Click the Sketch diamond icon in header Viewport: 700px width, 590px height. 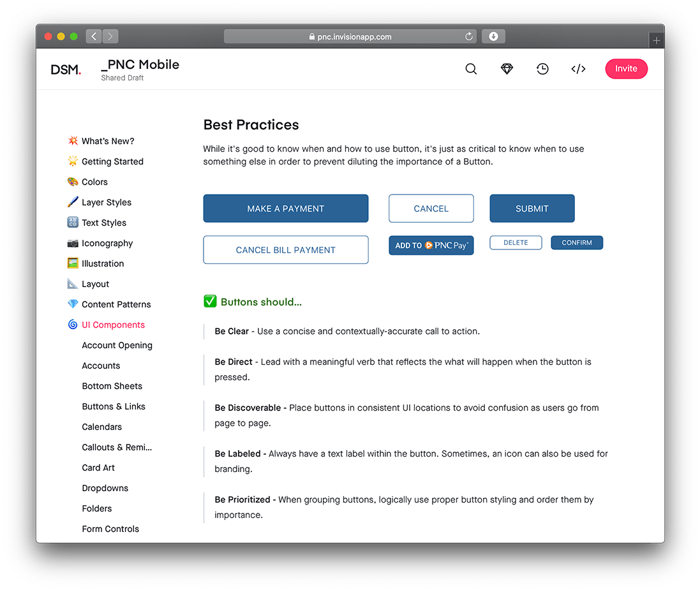pyautogui.click(x=507, y=69)
